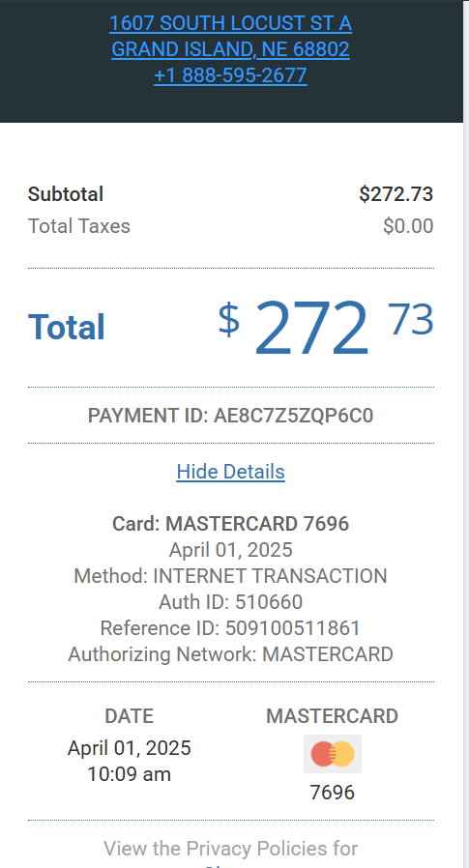This screenshot has width=469, height=868.
Task: Click the Total Taxes $0.00 value
Action: click(408, 226)
